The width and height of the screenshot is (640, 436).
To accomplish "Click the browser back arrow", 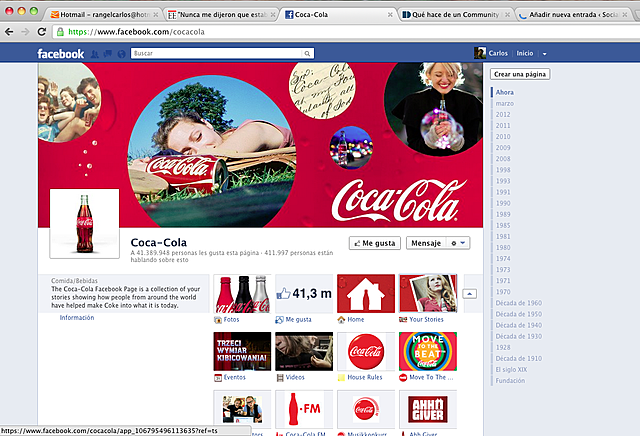I will [x=9, y=32].
